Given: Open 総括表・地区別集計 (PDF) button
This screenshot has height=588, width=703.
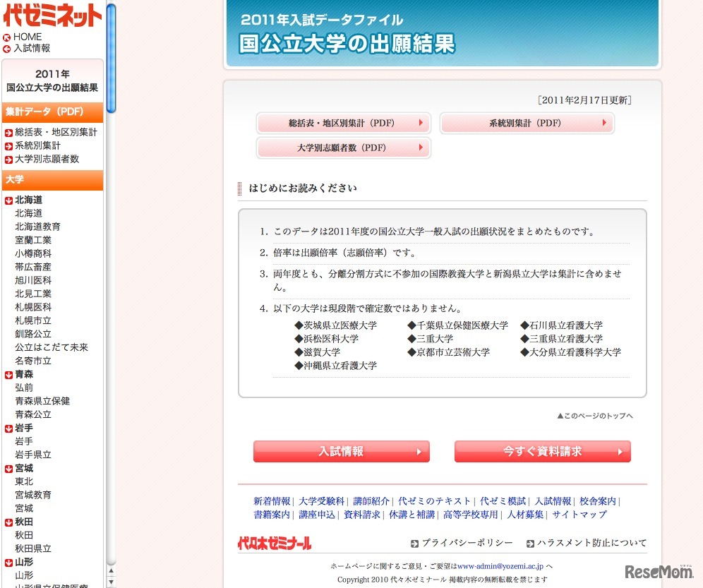Looking at the screenshot, I should (x=344, y=123).
